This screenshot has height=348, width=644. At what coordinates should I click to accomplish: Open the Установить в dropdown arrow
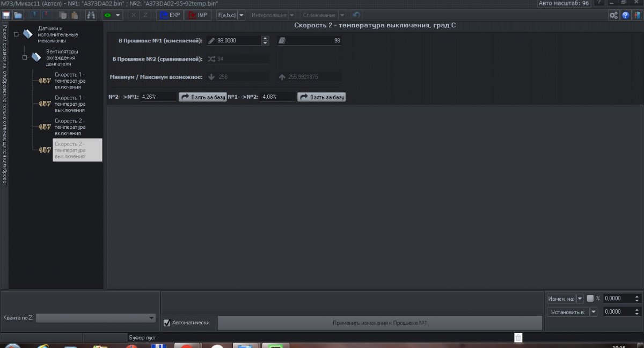pos(593,311)
